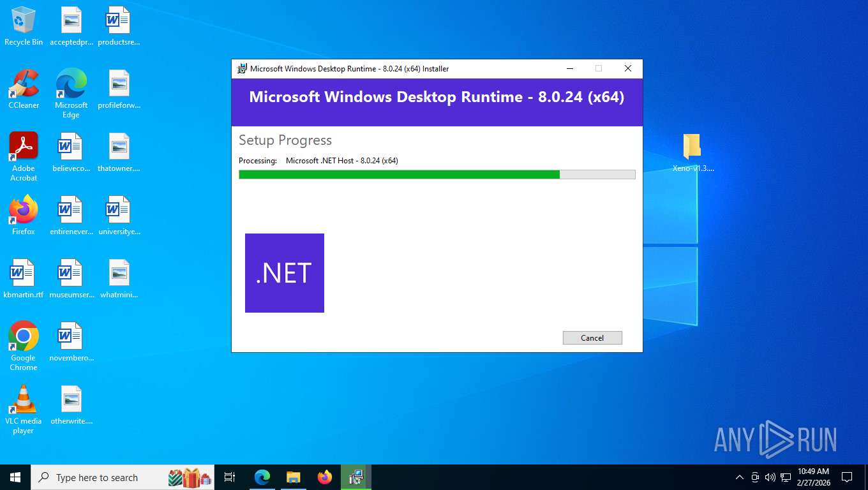Launch Edge from the taskbar
868x490 pixels.
[x=262, y=477]
